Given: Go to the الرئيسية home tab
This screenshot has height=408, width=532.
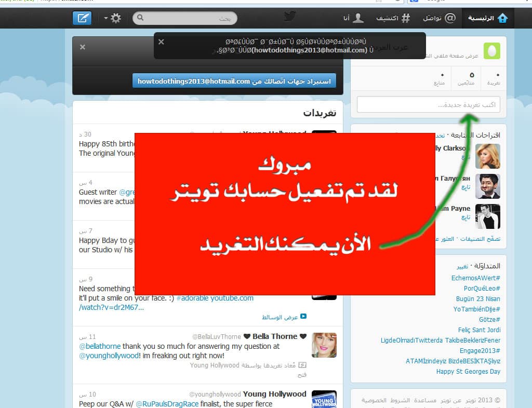Looking at the screenshot, I should click(488, 18).
